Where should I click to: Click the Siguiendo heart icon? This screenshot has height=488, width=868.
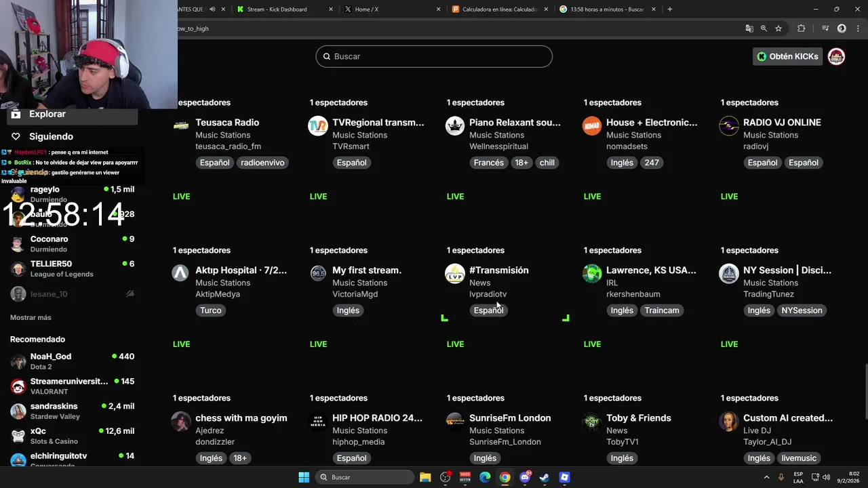[x=16, y=136]
